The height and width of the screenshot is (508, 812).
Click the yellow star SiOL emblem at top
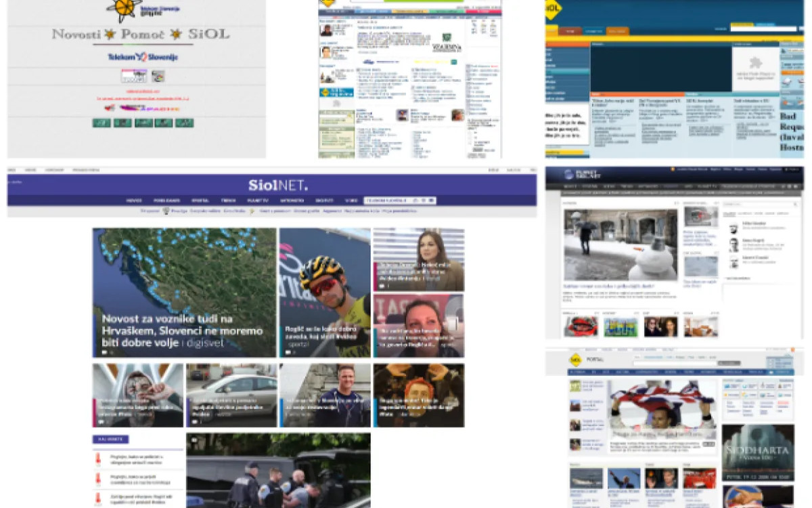[x=124, y=9]
